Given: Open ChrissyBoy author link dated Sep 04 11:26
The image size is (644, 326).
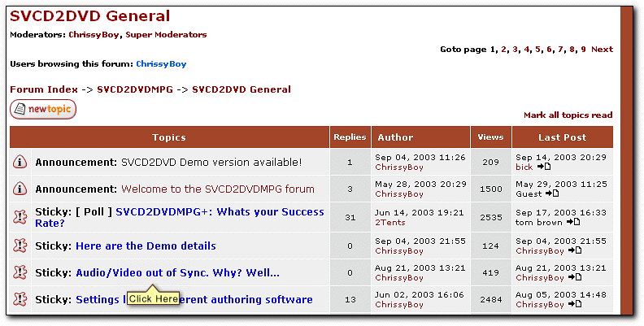Looking at the screenshot, I should pyautogui.click(x=399, y=167).
